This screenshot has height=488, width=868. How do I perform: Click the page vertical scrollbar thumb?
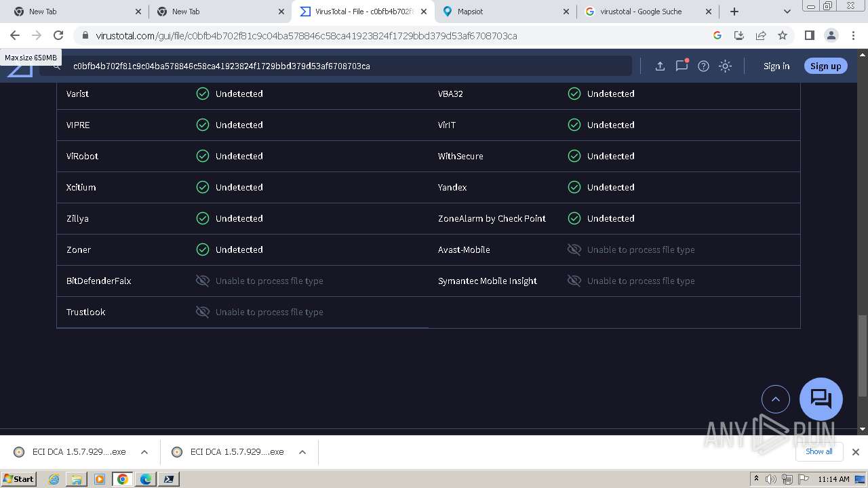[x=863, y=355]
